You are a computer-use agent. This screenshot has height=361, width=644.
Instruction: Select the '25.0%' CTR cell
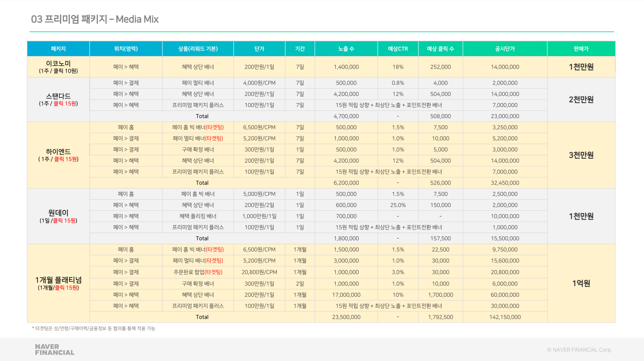point(398,205)
